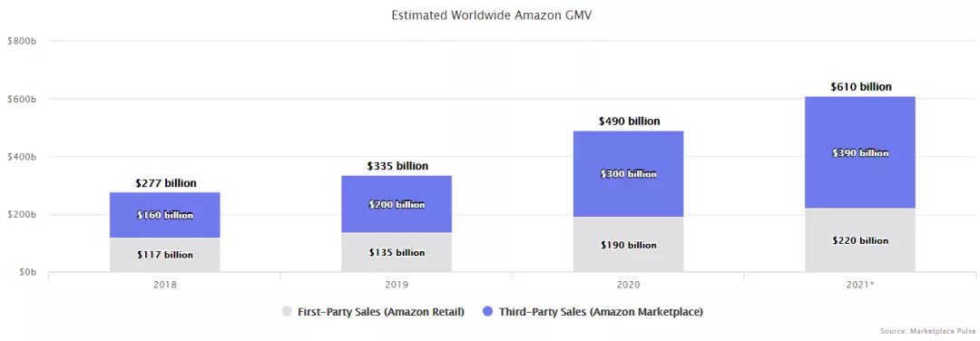The height and width of the screenshot is (341, 980).
Task: Select the 2020 $190 billion gray segment
Action: pyautogui.click(x=628, y=245)
